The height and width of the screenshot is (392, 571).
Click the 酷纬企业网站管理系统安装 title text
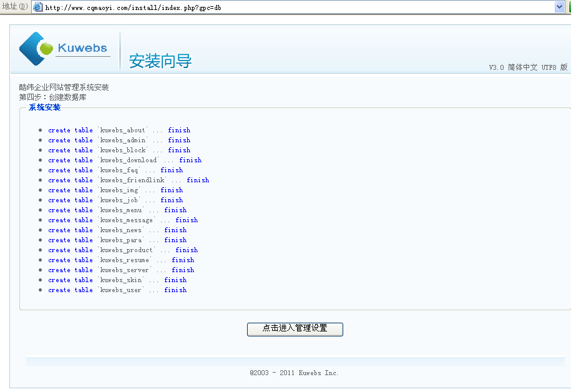[x=64, y=87]
